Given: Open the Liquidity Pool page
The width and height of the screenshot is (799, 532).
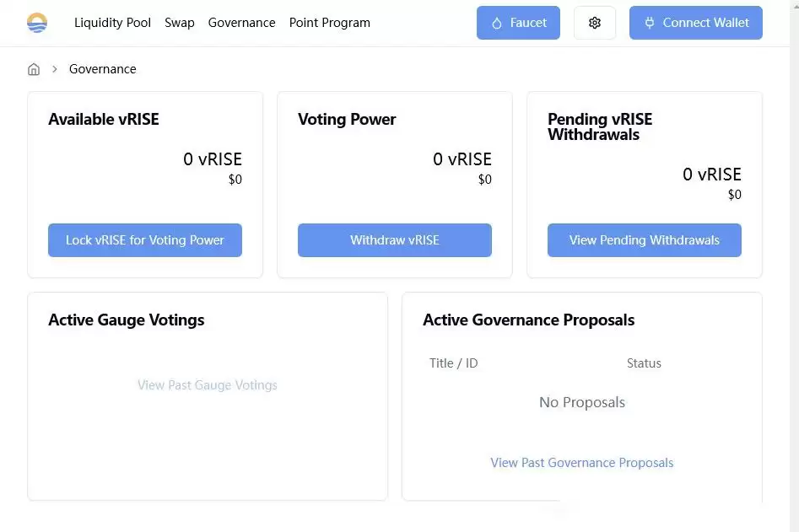Looking at the screenshot, I should click(112, 23).
